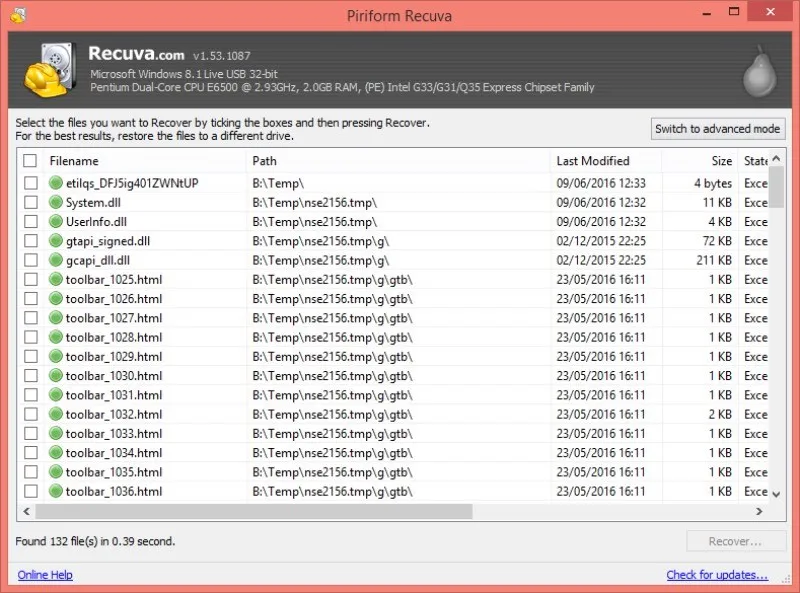Click the green state dot for toolbar_1036.html
The image size is (800, 593).
tap(56, 491)
